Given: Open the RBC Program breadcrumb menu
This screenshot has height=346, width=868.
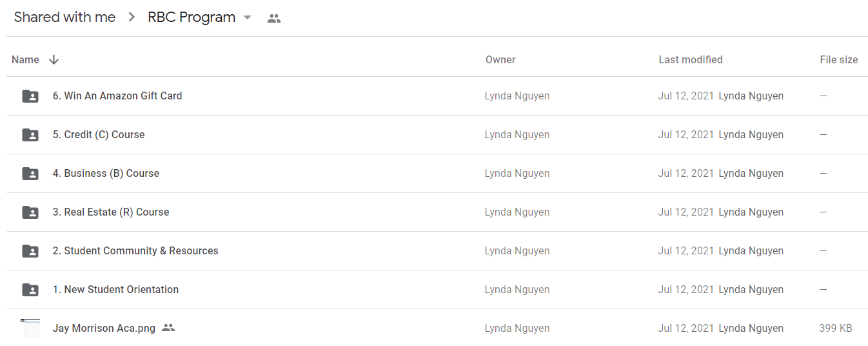Looking at the screenshot, I should click(x=192, y=17).
